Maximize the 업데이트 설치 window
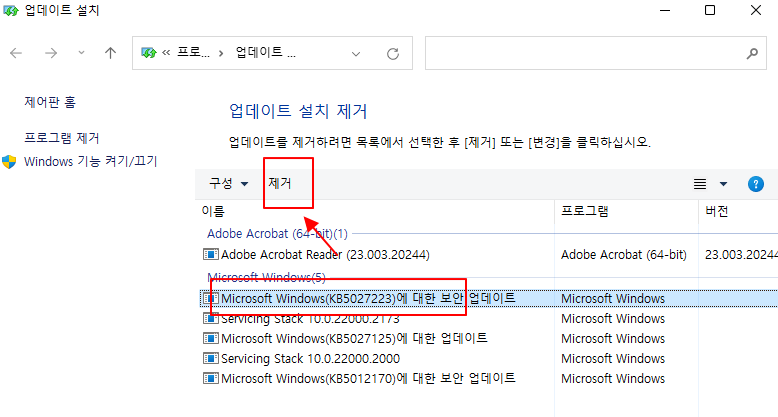The height and width of the screenshot is (417, 778). pyautogui.click(x=710, y=10)
